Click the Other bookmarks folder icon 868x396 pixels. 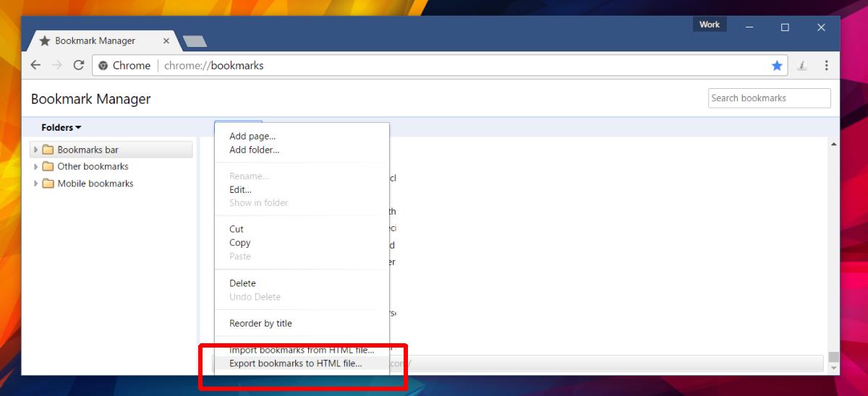click(48, 166)
